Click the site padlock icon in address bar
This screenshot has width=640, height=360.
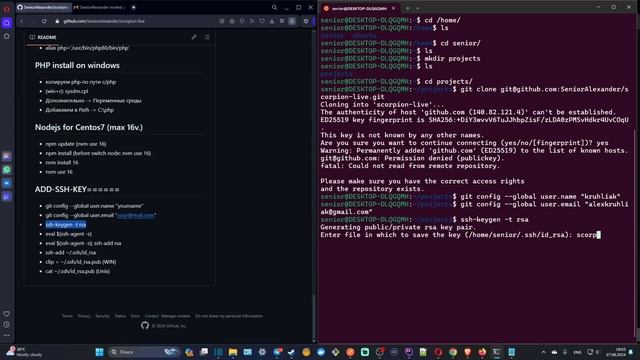tap(57, 21)
